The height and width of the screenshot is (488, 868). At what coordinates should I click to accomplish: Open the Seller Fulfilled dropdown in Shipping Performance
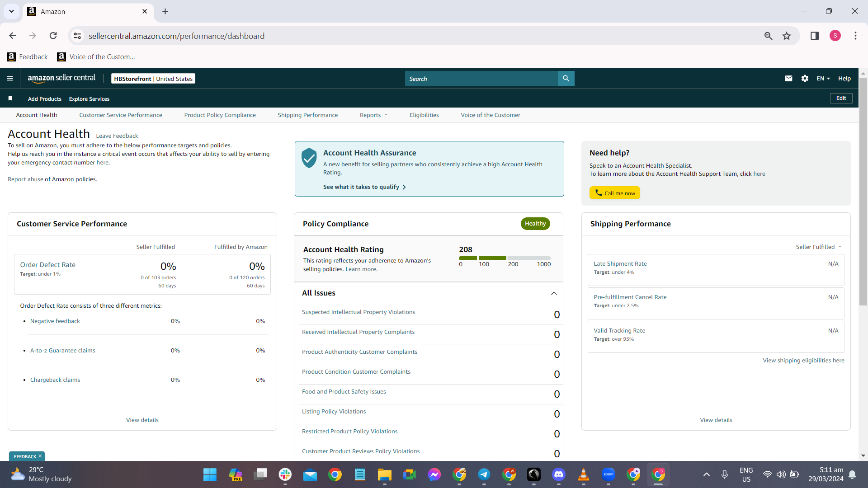tap(819, 247)
